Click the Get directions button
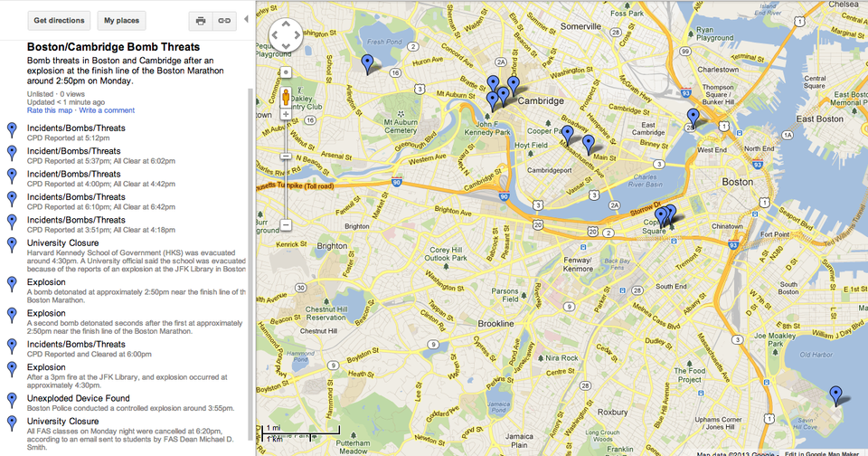Image resolution: width=868 pixels, height=456 pixels. pos(60,21)
